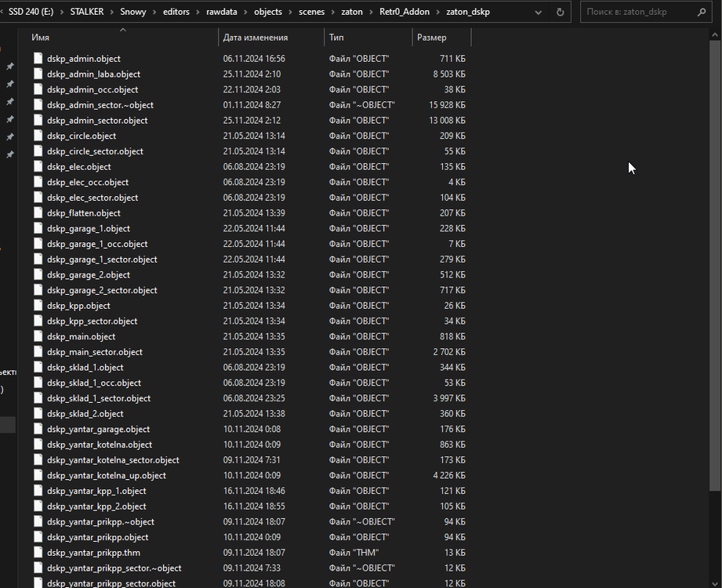Select the dskp_sklad_1_sector.object file

[x=98, y=398]
